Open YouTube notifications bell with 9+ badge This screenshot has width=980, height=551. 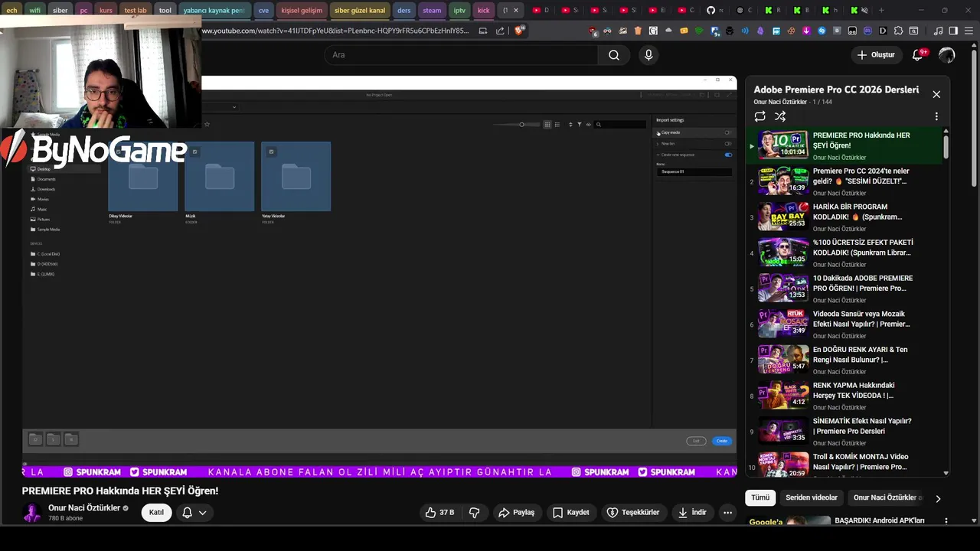tap(918, 55)
